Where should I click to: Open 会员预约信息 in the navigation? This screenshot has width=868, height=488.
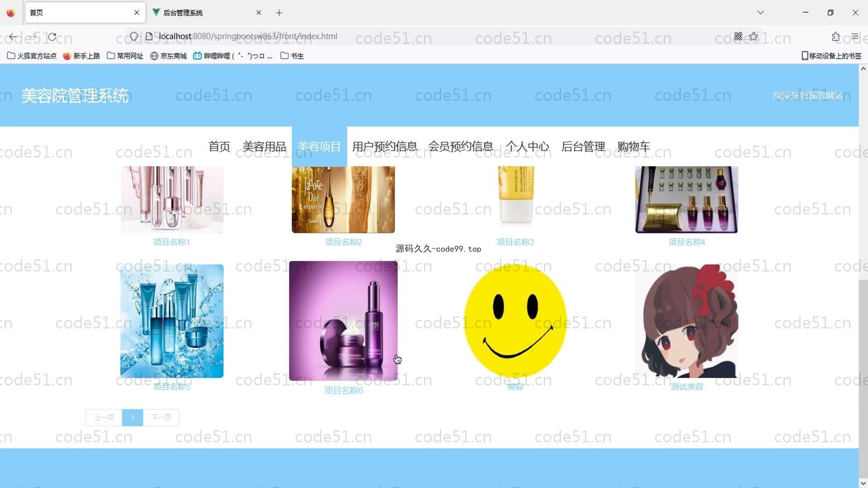(x=461, y=146)
